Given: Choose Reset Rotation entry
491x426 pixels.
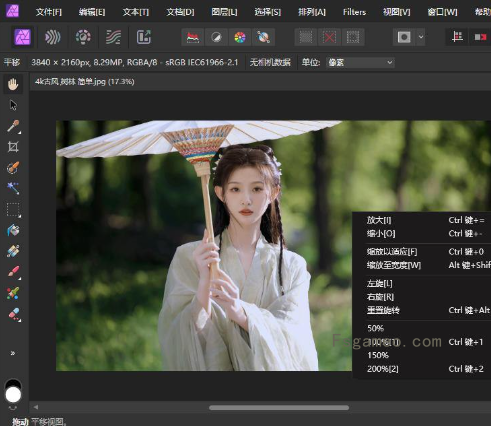Looking at the screenshot, I should pos(422,310).
